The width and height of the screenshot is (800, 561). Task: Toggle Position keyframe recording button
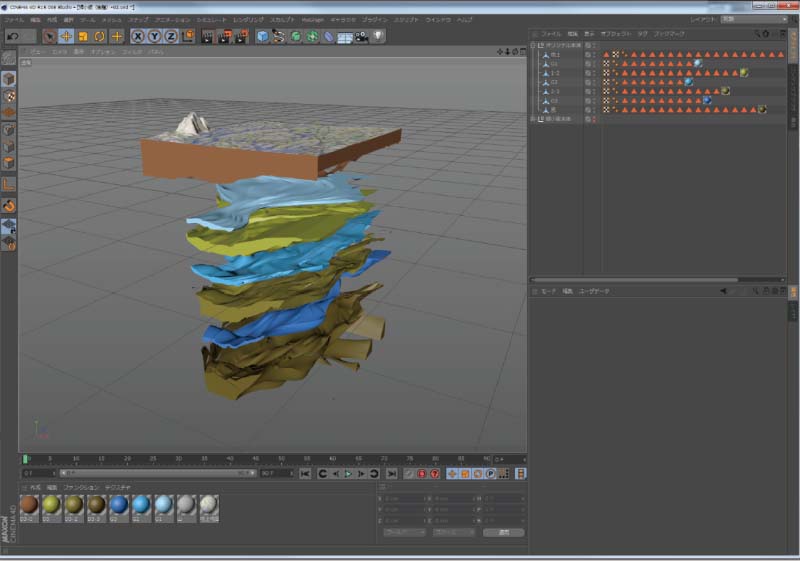452,474
